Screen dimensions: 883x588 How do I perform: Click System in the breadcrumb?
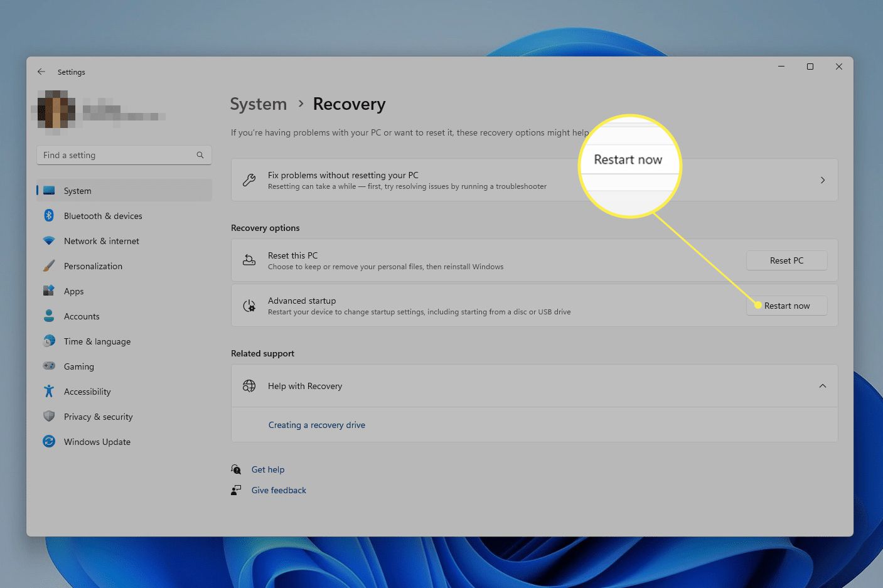[x=258, y=104]
